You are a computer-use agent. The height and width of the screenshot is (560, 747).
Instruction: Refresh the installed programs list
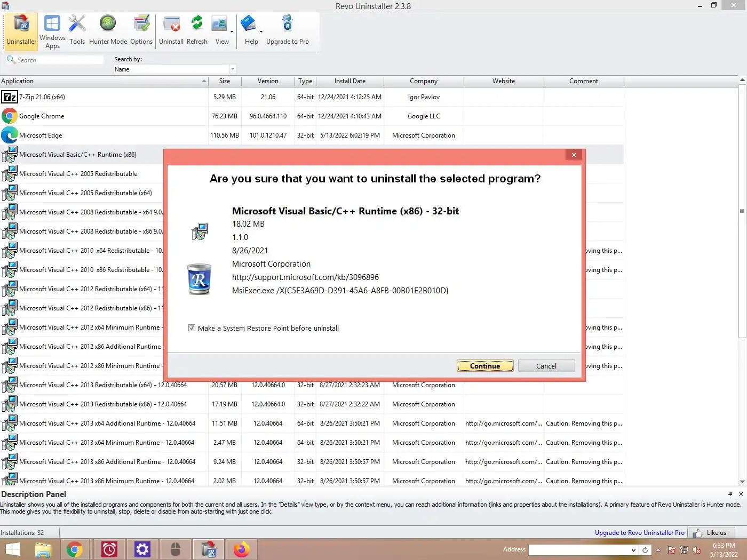(197, 31)
